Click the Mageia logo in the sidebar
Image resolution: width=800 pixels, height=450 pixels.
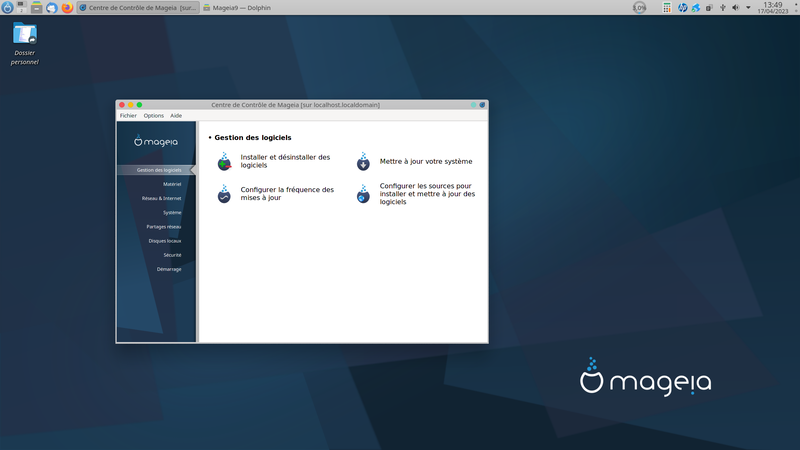pyautogui.click(x=156, y=141)
